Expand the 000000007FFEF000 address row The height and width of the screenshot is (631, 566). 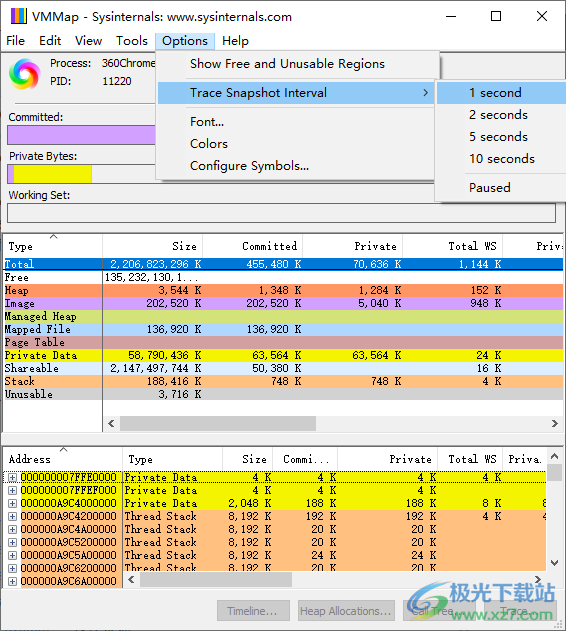pos(12,490)
